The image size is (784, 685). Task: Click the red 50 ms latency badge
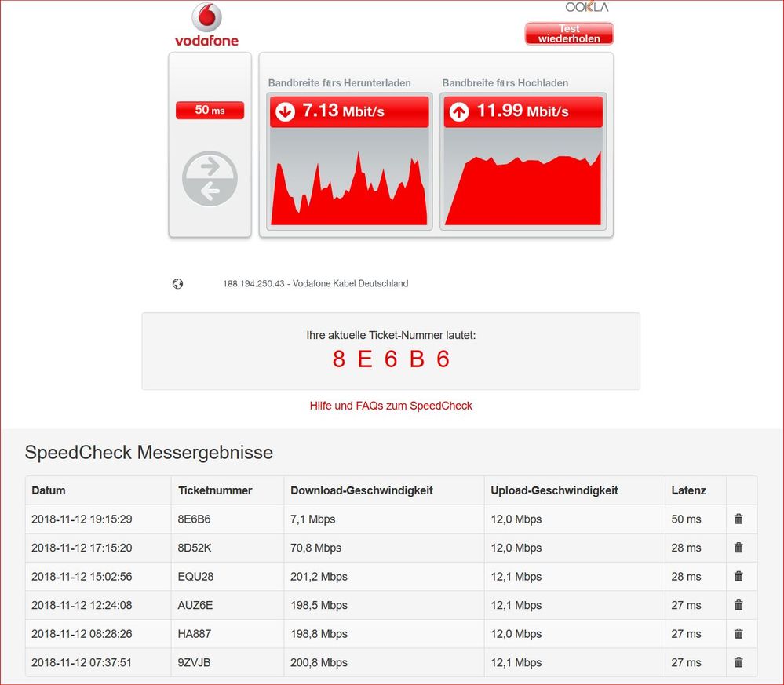(x=210, y=110)
